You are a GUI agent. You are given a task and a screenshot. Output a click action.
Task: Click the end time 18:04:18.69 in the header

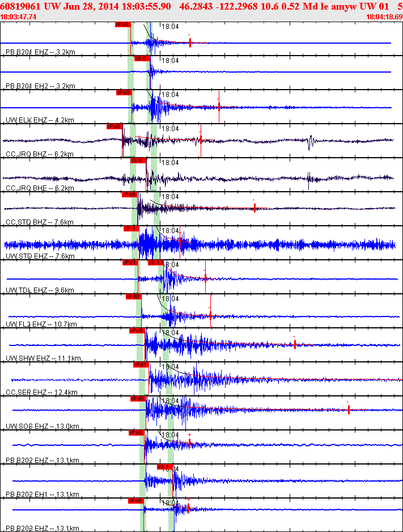pyautogui.click(x=384, y=17)
